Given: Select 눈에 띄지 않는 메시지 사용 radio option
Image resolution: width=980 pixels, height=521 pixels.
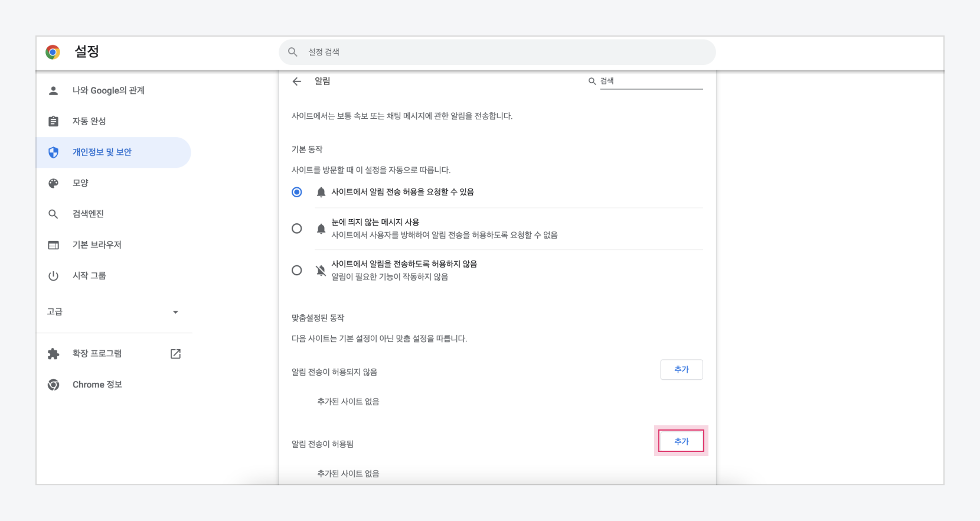Looking at the screenshot, I should click(297, 229).
